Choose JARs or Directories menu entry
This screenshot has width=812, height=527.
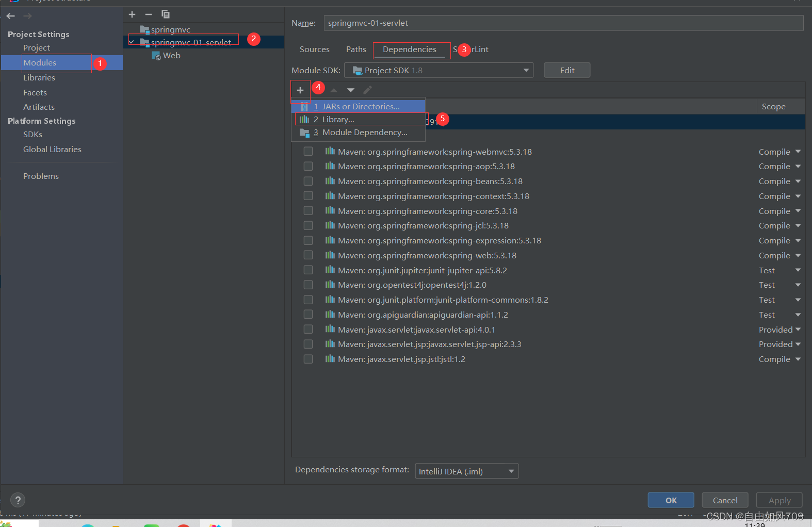358,106
